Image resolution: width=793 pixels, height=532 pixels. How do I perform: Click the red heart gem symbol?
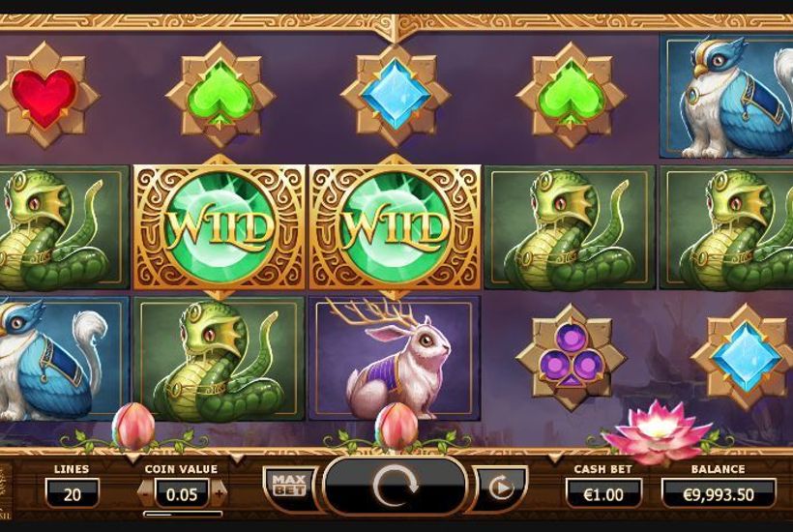point(44,95)
